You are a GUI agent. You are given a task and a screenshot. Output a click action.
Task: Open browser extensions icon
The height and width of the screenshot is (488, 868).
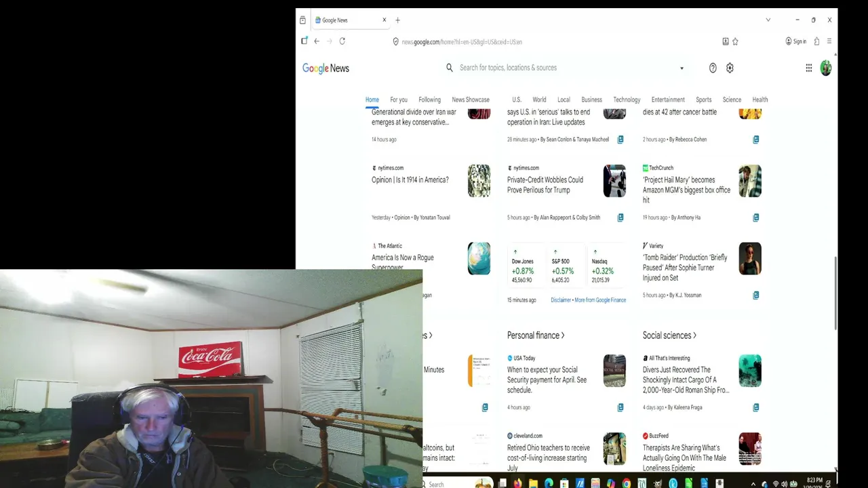[x=816, y=41]
